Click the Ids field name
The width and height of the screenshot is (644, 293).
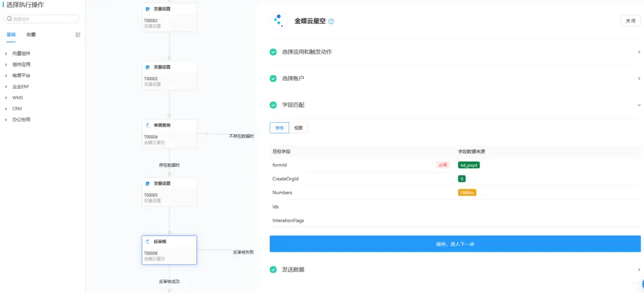[276, 206]
